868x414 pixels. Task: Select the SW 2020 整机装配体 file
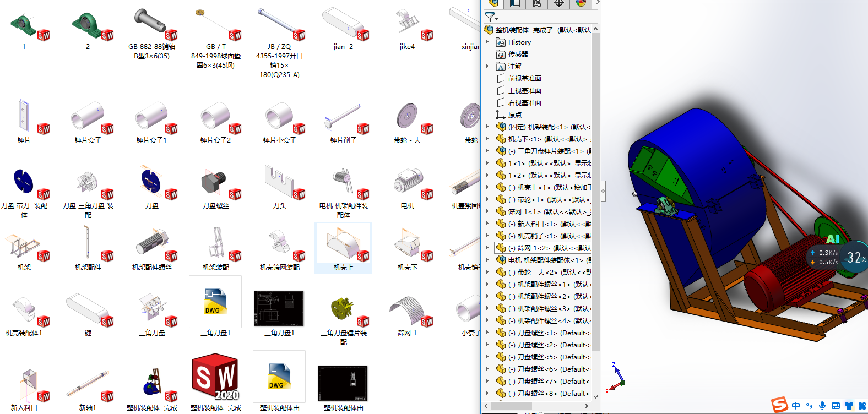(x=215, y=382)
